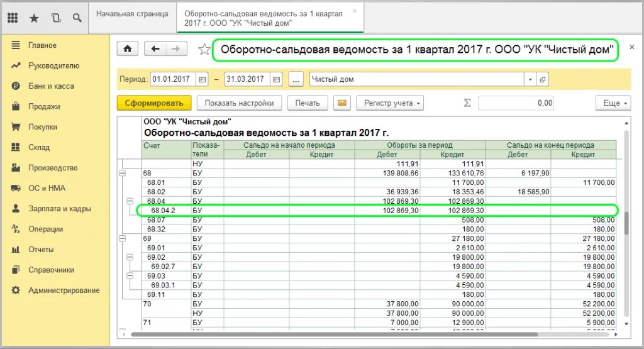The height and width of the screenshot is (349, 644).
Task: Click the Печать button
Action: 307,103
